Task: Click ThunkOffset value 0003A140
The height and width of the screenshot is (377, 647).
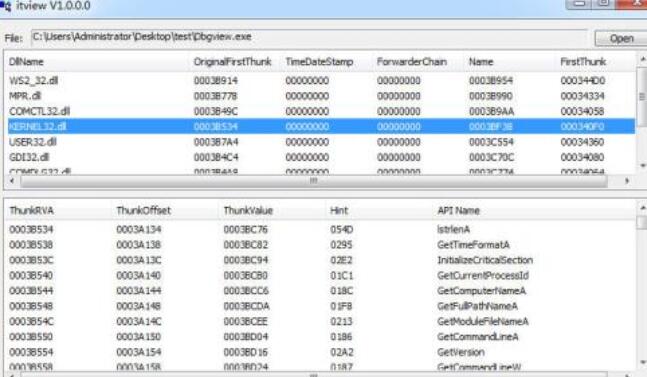Action: click(x=138, y=276)
